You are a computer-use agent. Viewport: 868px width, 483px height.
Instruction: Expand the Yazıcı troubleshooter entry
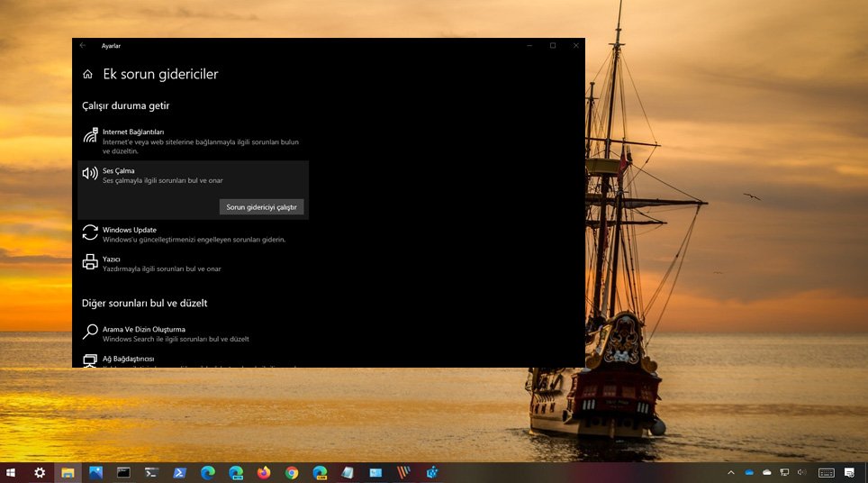(112, 259)
